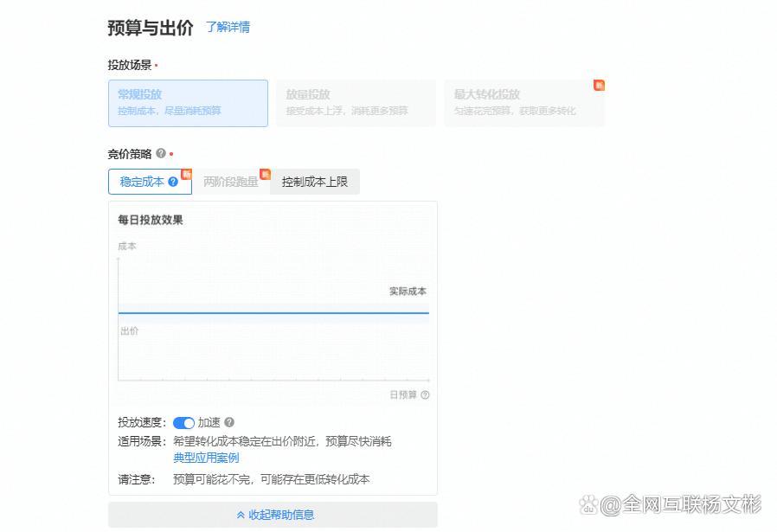Click the 预算与出价 heading
777x532 pixels.
pyautogui.click(x=151, y=27)
